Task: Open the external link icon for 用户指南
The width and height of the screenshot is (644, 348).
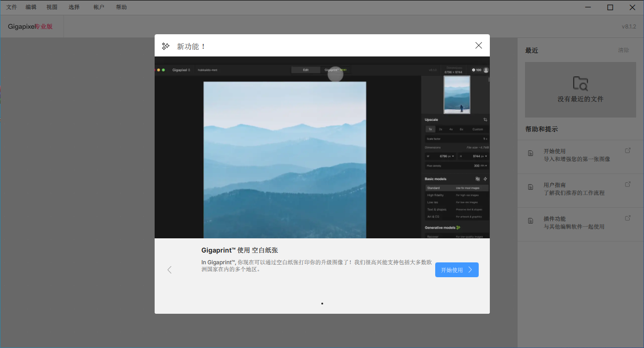Action: pos(628,184)
